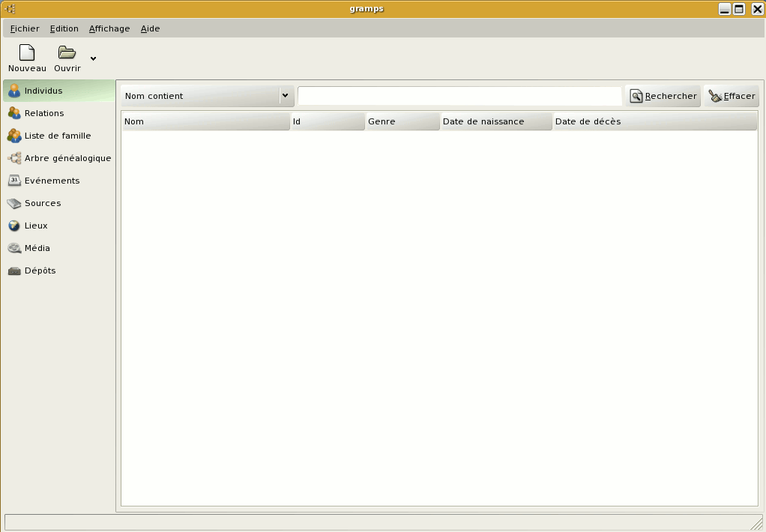
Task: Sort by the Genre column header
Action: [402, 121]
